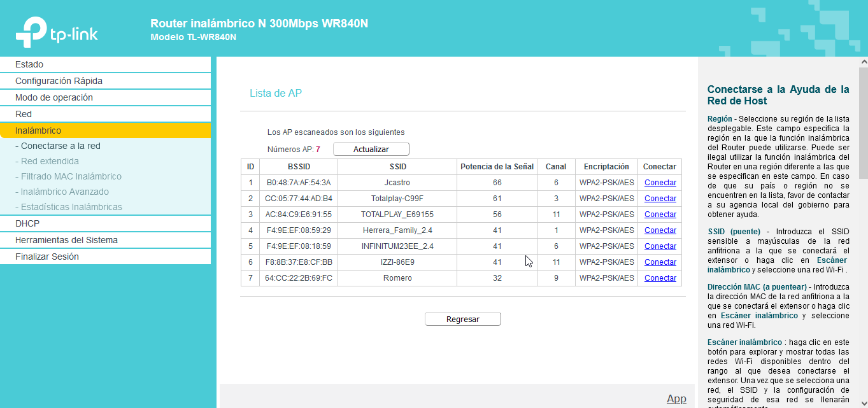
Task: Click the scrollbar up arrow
Action: 863,62
